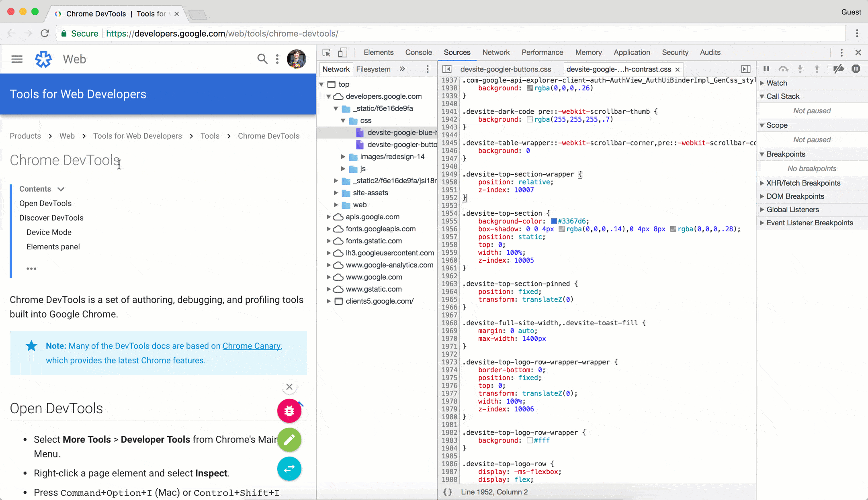This screenshot has width=868, height=500.
Task: Click the Filesystem tab in Sources panel
Action: (x=373, y=69)
